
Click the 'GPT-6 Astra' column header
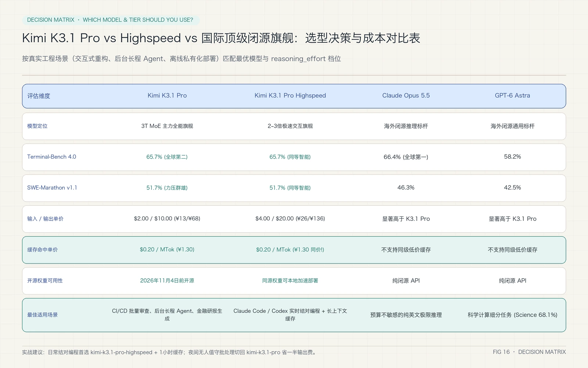pyautogui.click(x=513, y=96)
